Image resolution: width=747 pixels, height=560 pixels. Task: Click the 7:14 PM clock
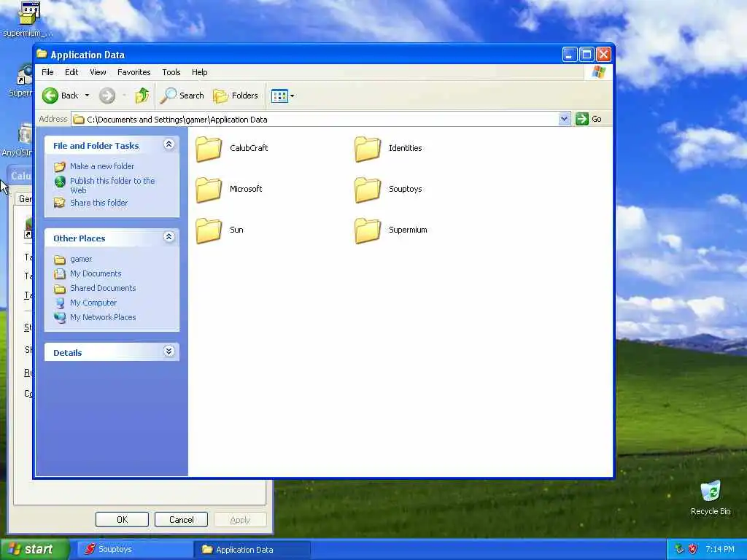[719, 549]
